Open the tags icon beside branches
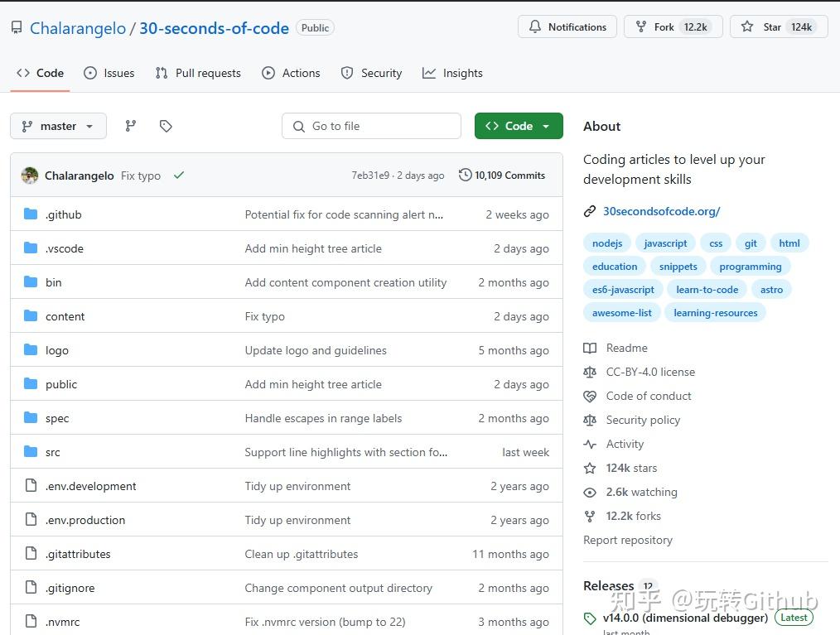This screenshot has width=840, height=635. (x=166, y=126)
